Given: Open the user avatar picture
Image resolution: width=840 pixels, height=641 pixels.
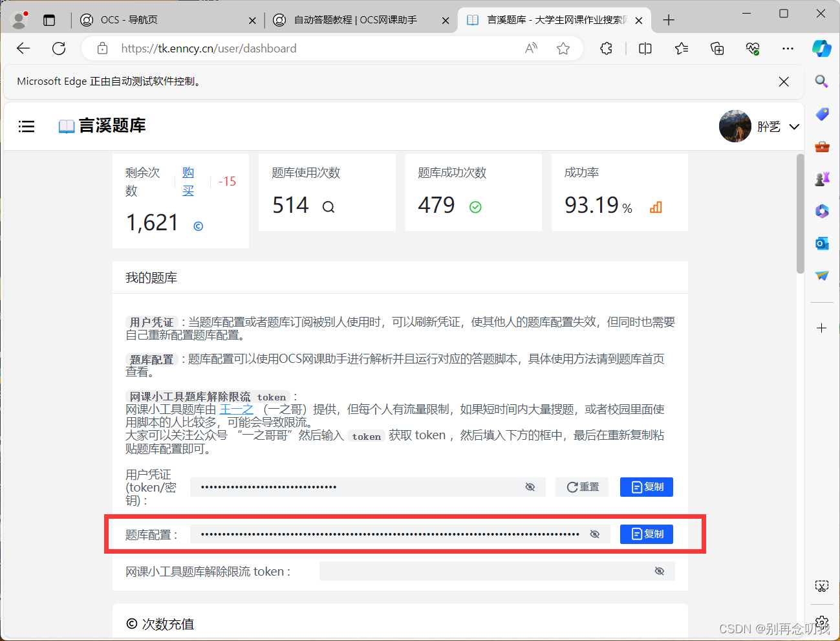Looking at the screenshot, I should coord(735,126).
